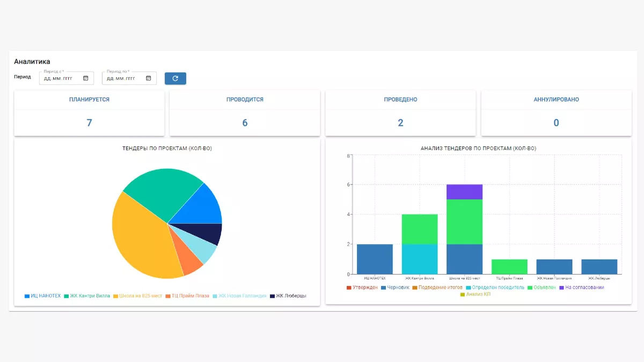Viewport: 644px width, 362px height.
Task: Click blue segment of Школа bar
Action: [x=465, y=259]
